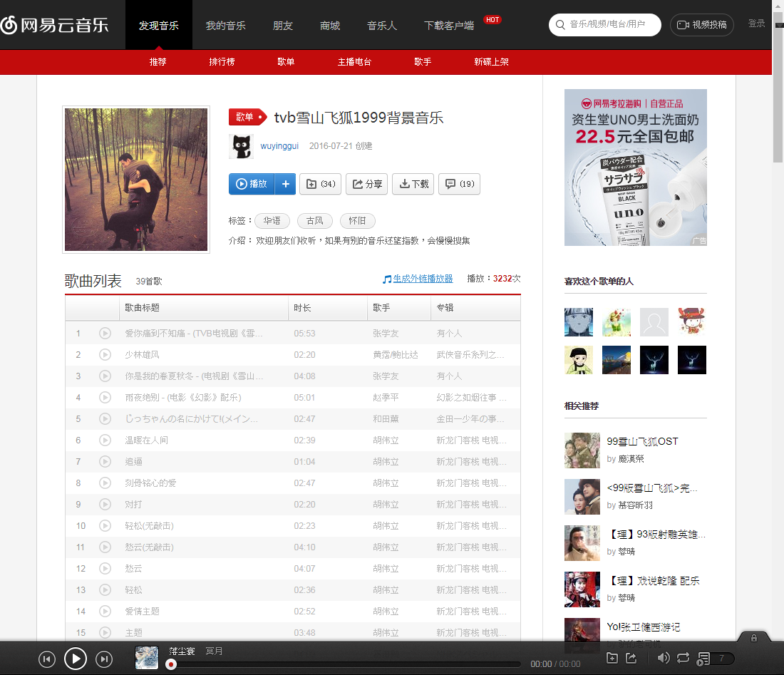This screenshot has width=784, height=675.
Task: Click the current track album thumbnail
Action: pos(147,657)
